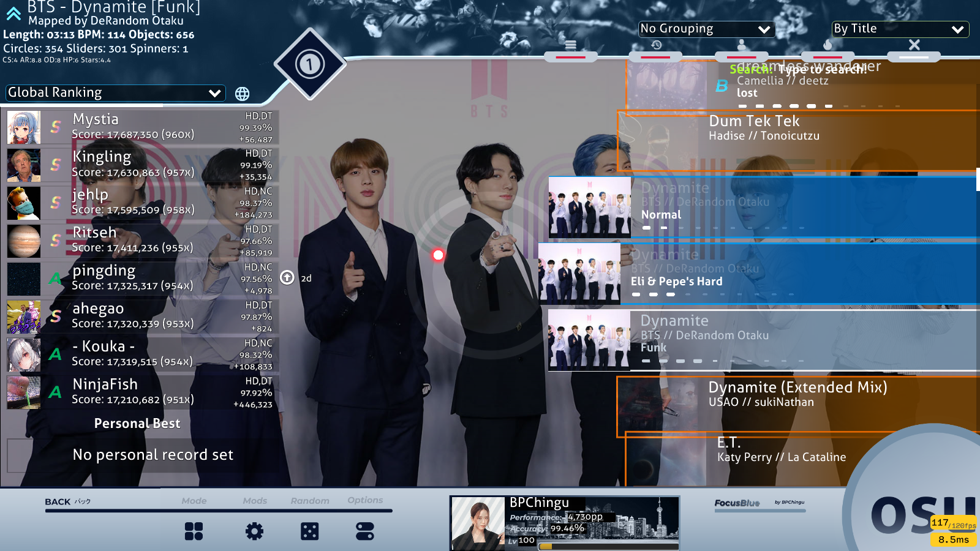Click Kingling's avatar picture
980x551 pixels.
click(24, 165)
